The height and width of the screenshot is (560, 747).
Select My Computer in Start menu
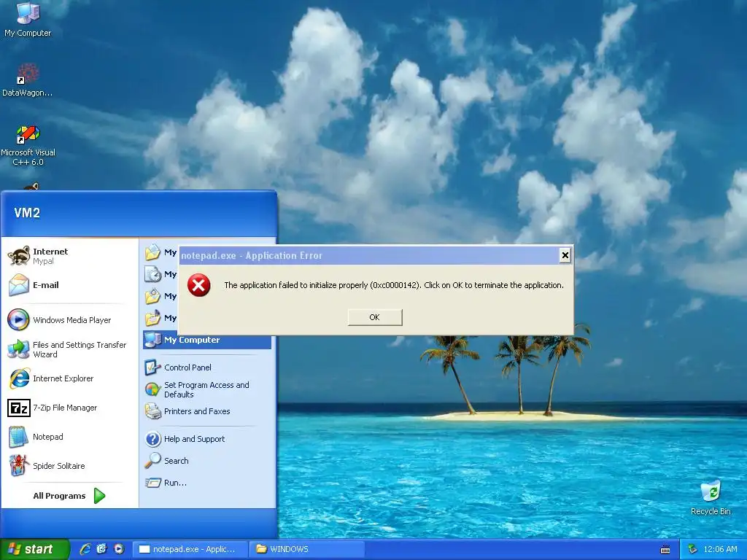click(207, 340)
